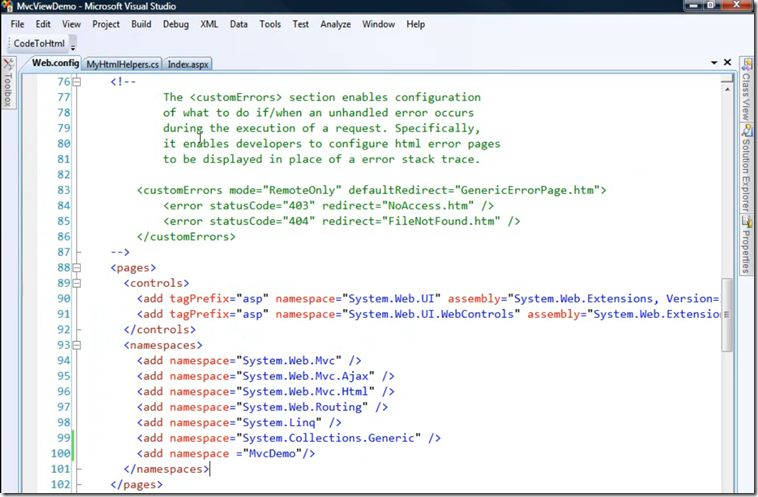Open the Debug menu
The height and width of the screenshot is (497, 758).
pyautogui.click(x=175, y=24)
